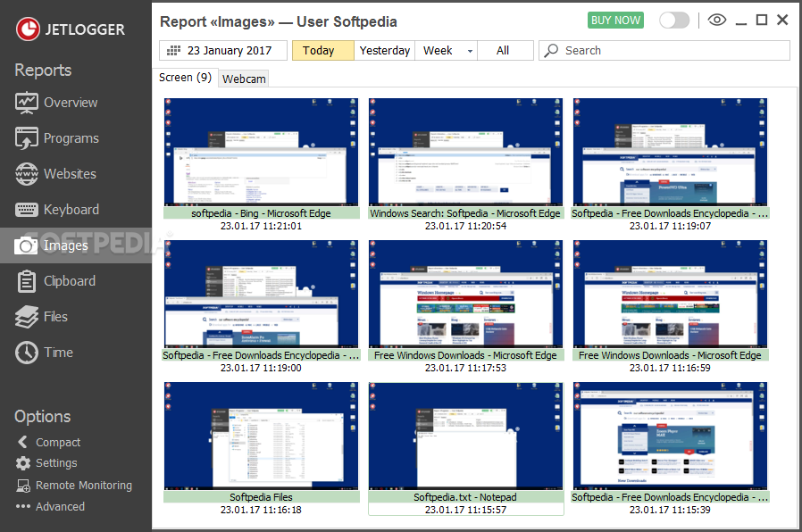The image size is (802, 532).
Task: Open the Overview report icon
Action: (26, 103)
